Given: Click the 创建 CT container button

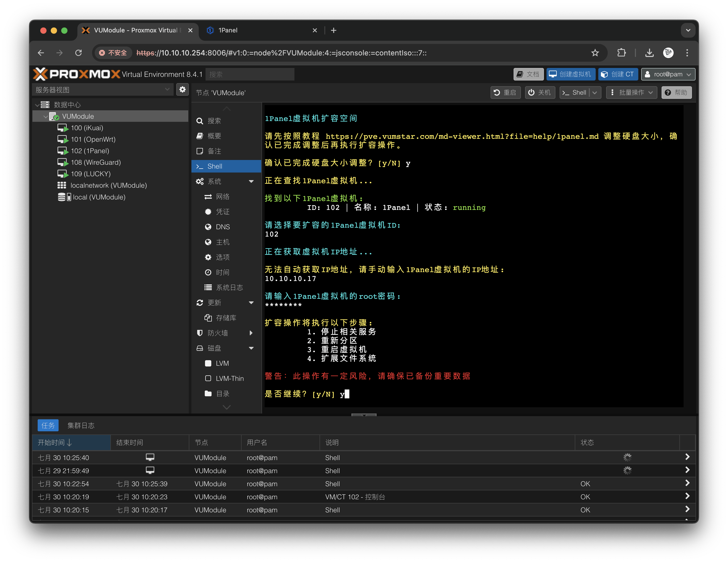Looking at the screenshot, I should tap(618, 74).
